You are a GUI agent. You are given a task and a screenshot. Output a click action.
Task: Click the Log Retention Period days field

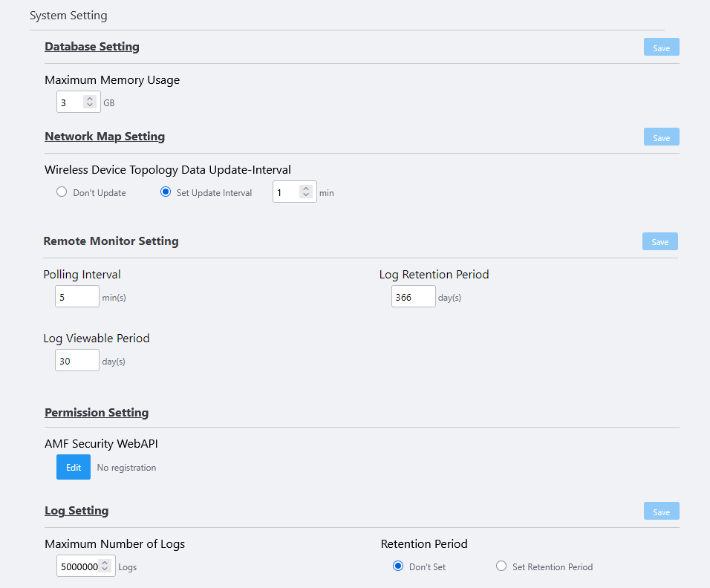pyautogui.click(x=413, y=297)
